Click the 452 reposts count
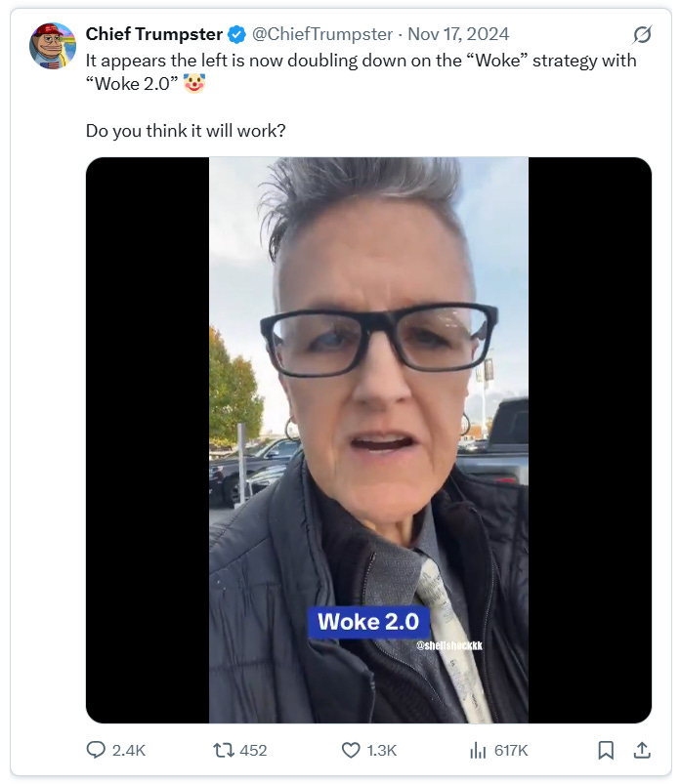This screenshot has width=681, height=784. [253, 750]
